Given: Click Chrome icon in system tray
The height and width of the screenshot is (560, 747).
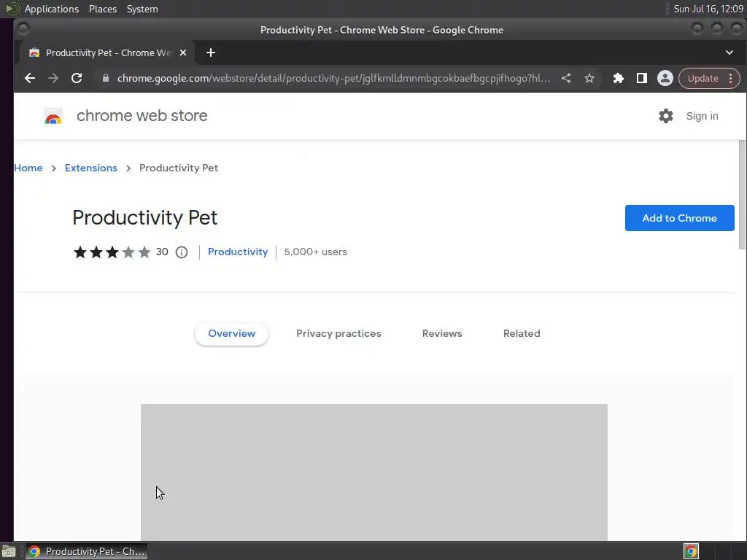Looking at the screenshot, I should (x=691, y=551).
